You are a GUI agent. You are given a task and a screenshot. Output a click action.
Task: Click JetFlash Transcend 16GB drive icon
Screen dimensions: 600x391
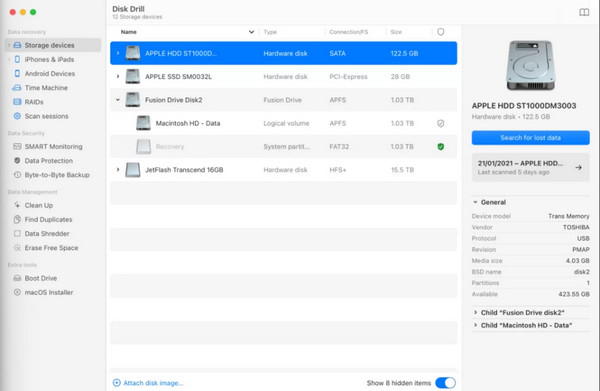pyautogui.click(x=133, y=170)
